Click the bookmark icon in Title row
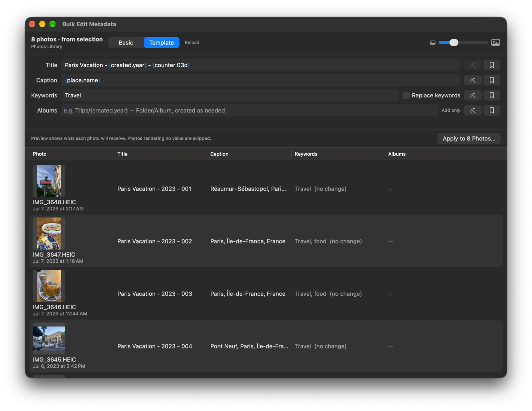 pyautogui.click(x=491, y=65)
